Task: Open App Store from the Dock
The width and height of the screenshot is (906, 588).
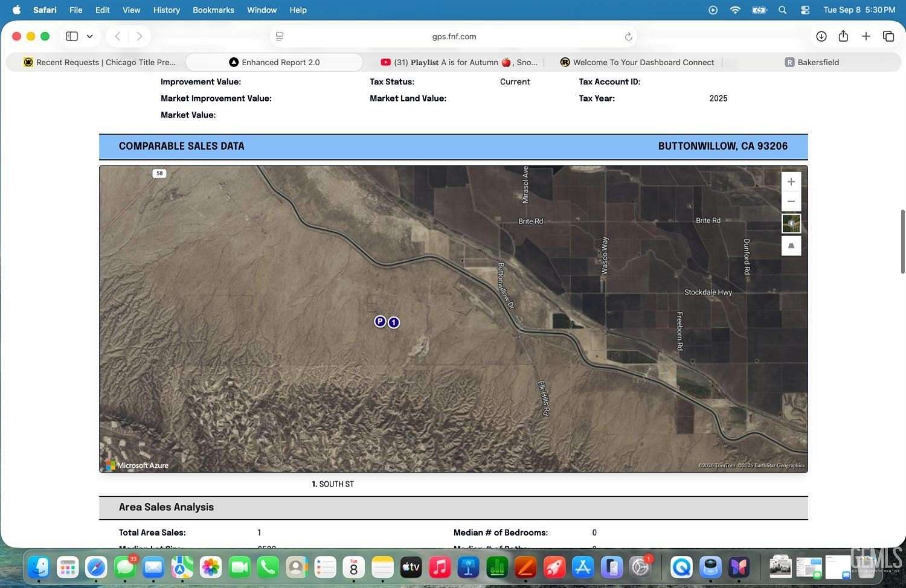Action: pyautogui.click(x=583, y=567)
